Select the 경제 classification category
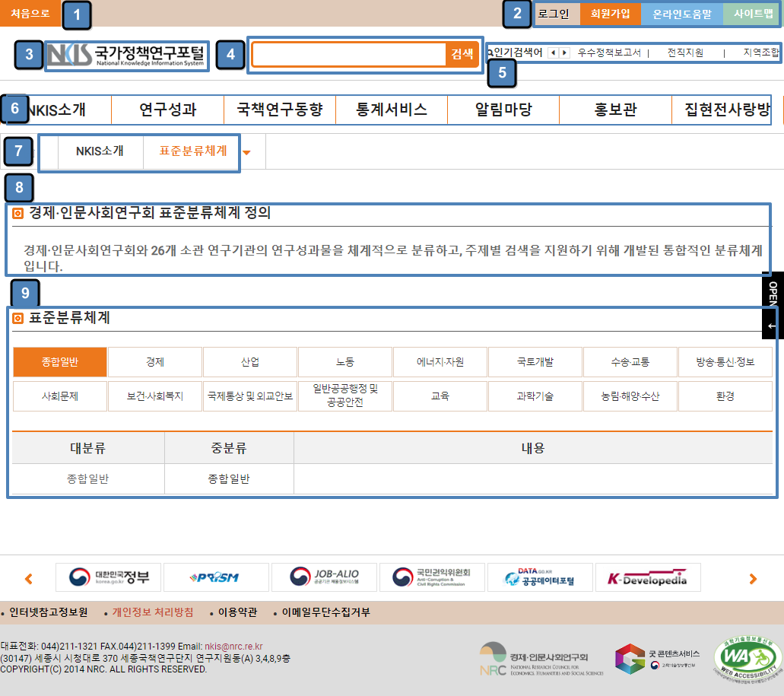The height and width of the screenshot is (696, 784). 155,362
